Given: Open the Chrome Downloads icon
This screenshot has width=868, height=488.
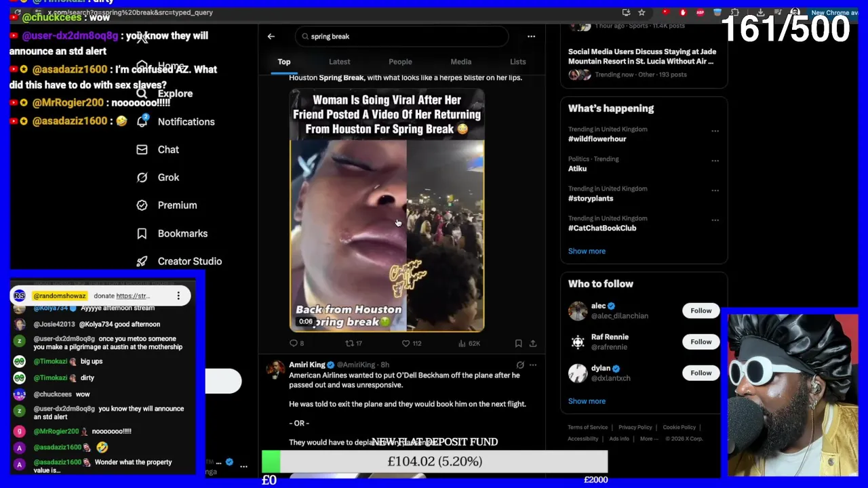Looking at the screenshot, I should point(761,12).
